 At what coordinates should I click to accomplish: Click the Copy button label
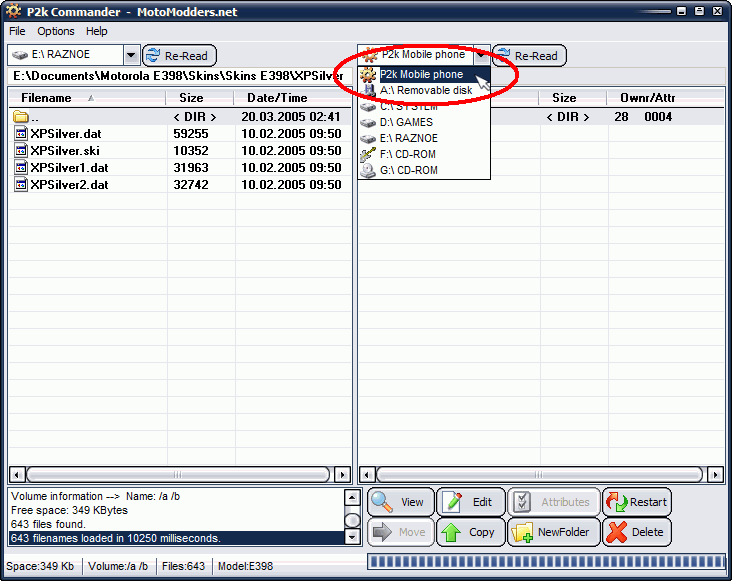click(481, 532)
